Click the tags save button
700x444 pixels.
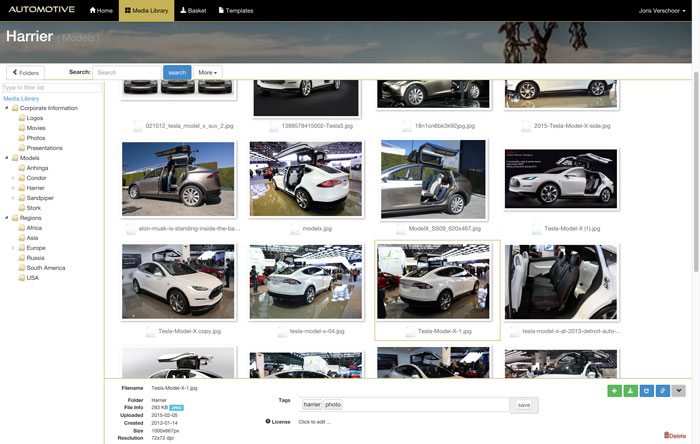524,405
